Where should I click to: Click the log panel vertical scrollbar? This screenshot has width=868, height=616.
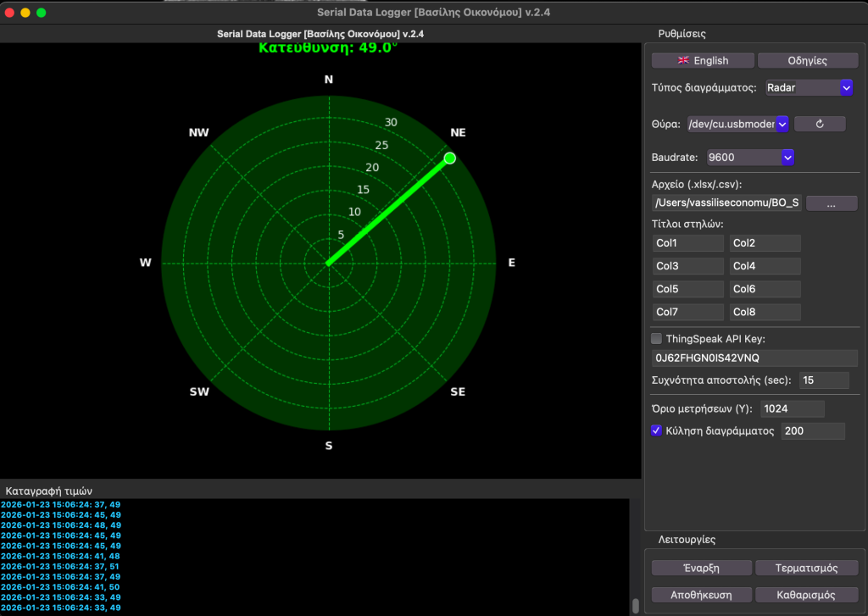point(636,605)
